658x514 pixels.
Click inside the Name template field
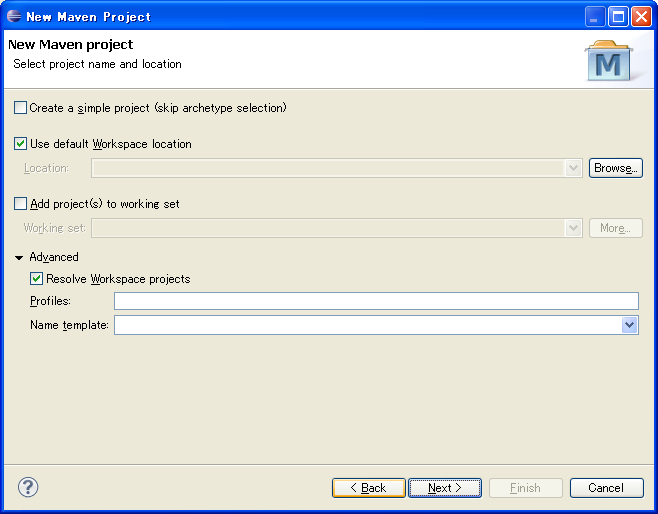pos(368,325)
